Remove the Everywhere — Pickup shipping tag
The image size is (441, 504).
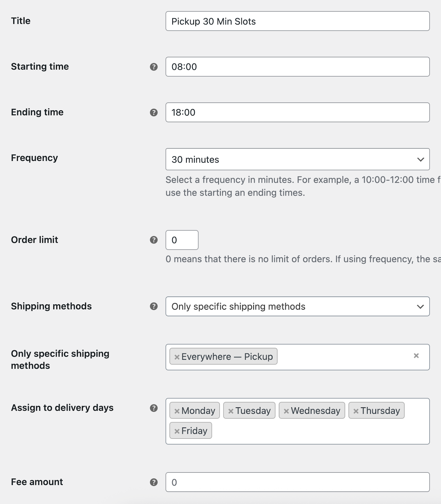click(x=177, y=357)
